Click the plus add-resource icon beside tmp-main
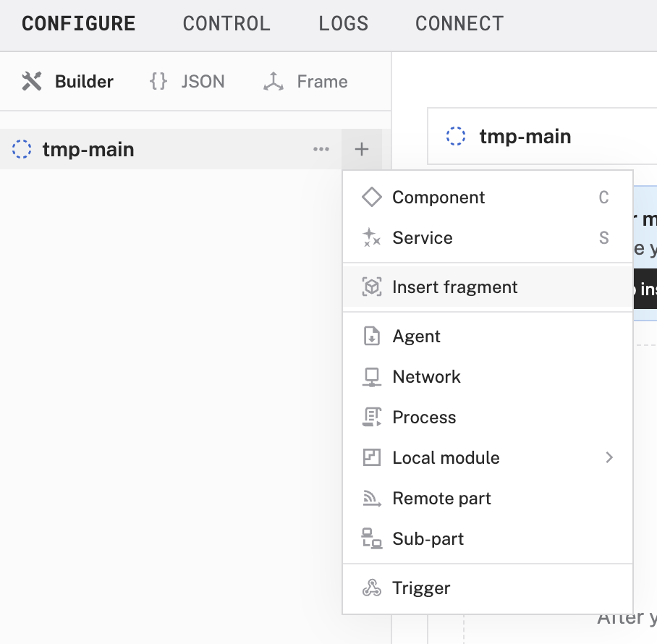The height and width of the screenshot is (644, 657). pyautogui.click(x=362, y=150)
